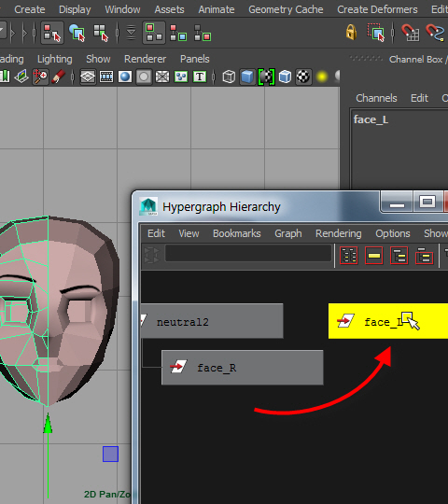
Task: Click the film gate icon
Action: 106,77
